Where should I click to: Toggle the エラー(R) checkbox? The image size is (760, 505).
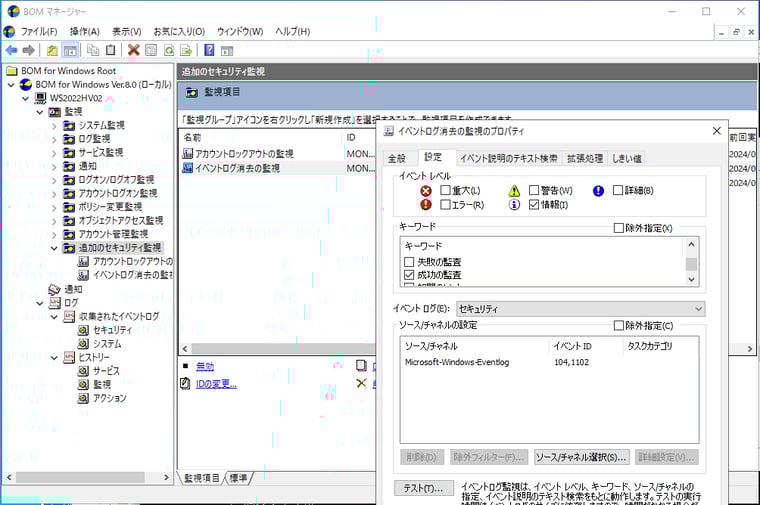point(445,205)
